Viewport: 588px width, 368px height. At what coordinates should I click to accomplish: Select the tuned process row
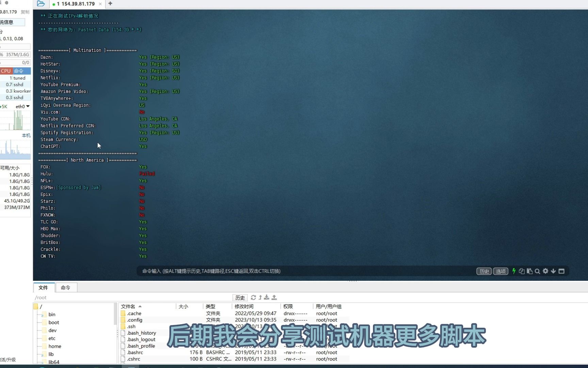[15, 78]
